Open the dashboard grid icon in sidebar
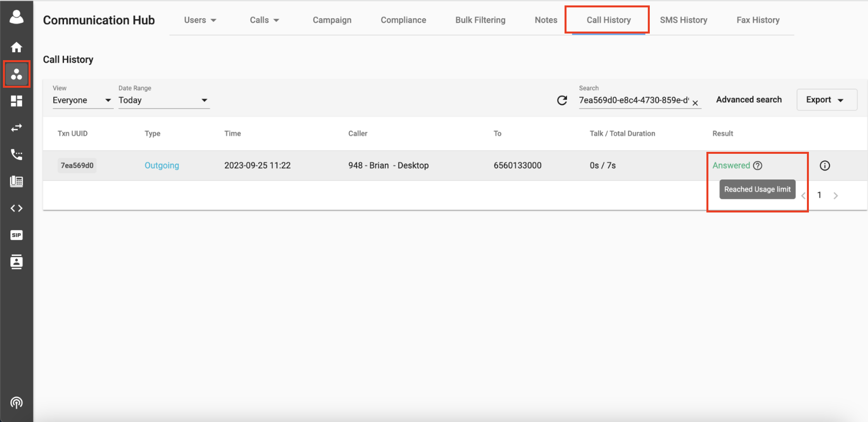 16,101
